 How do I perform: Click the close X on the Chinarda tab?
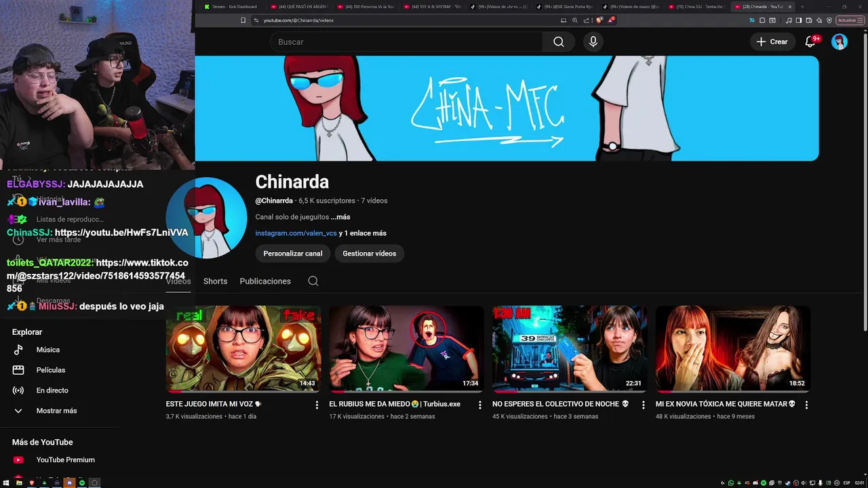point(789,7)
